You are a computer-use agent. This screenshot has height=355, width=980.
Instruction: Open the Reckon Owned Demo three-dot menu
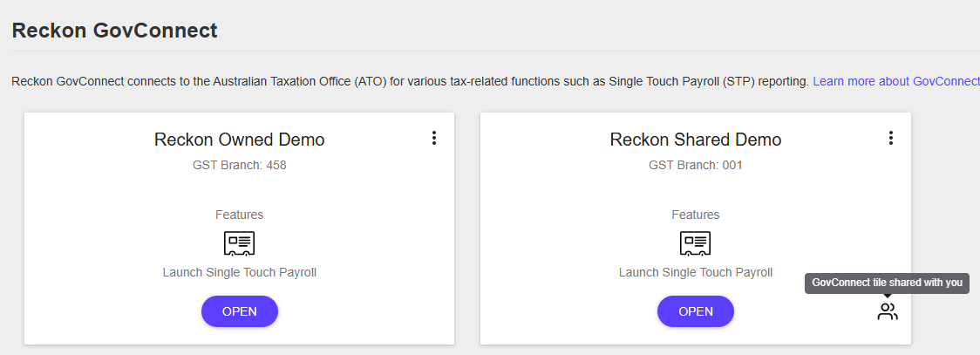click(x=433, y=138)
